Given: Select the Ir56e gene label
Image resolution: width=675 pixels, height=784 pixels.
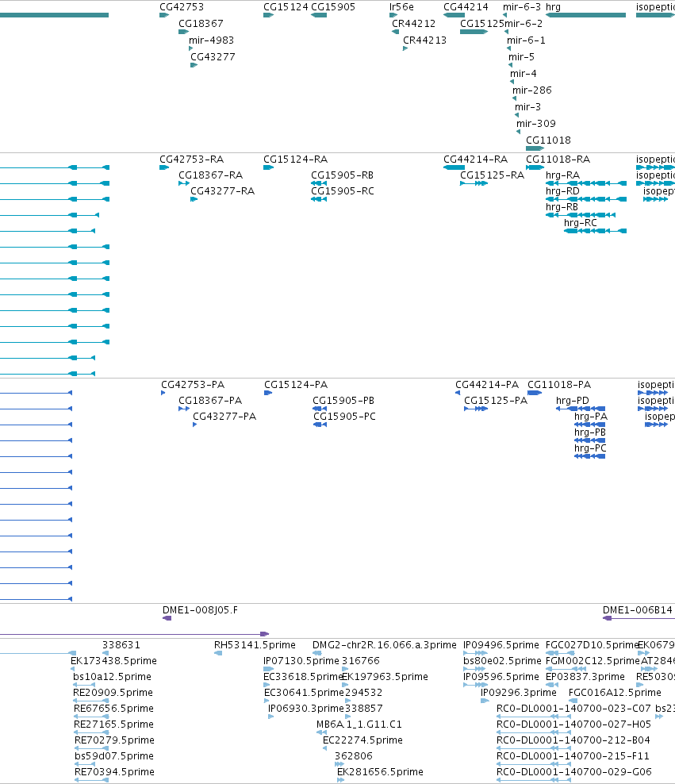Looking at the screenshot, I should click(x=401, y=7).
